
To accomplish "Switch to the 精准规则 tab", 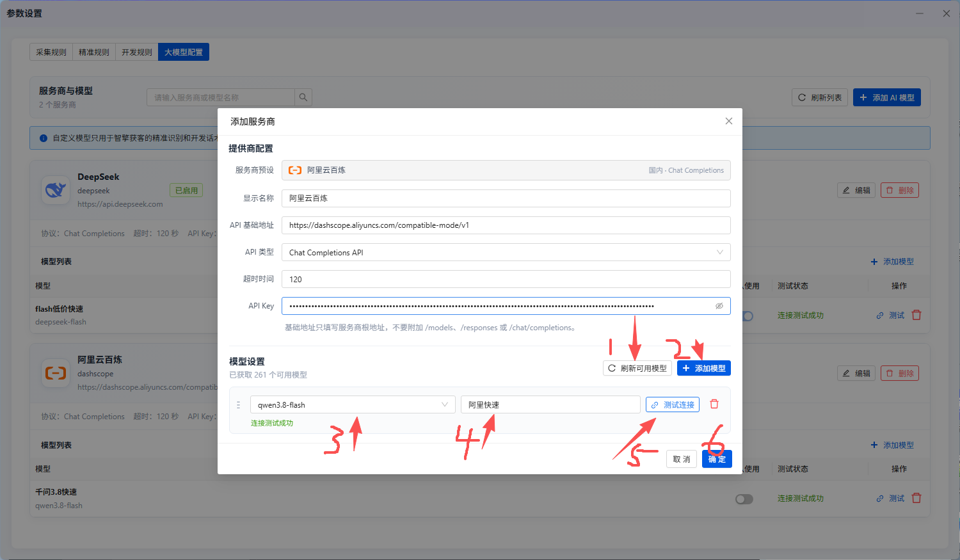I will tap(94, 52).
